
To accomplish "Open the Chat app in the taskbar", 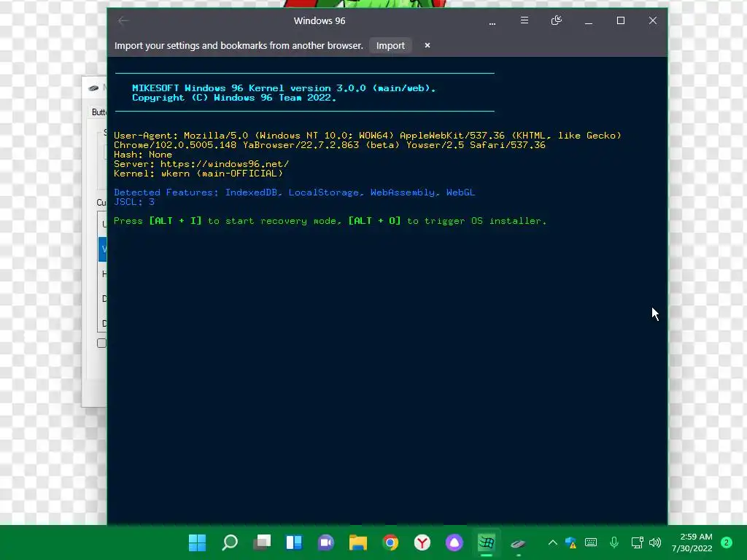I will pyautogui.click(x=326, y=542).
